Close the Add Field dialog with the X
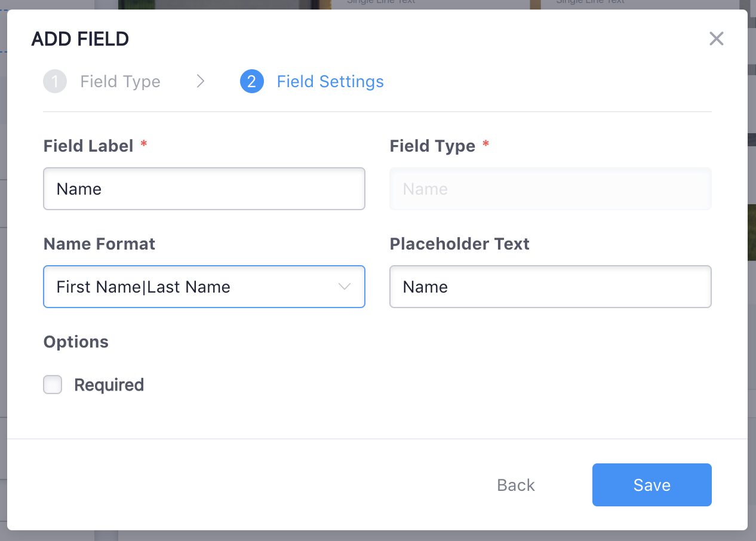Image resolution: width=756 pixels, height=541 pixels. (x=716, y=38)
